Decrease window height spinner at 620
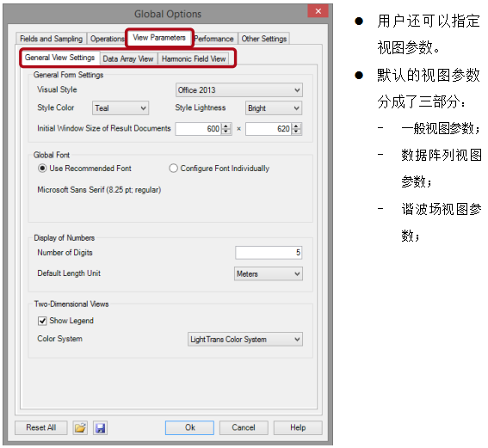The width and height of the screenshot is (488, 448). pyautogui.click(x=296, y=132)
